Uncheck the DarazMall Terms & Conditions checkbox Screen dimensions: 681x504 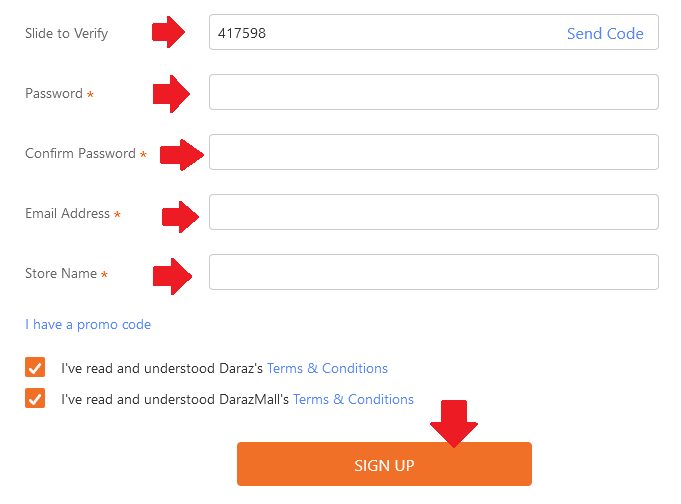35,399
